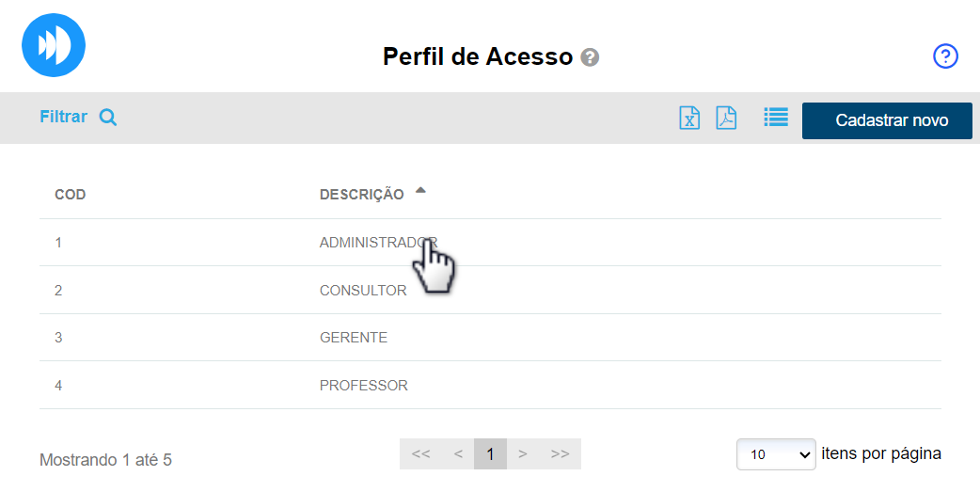
Task: Click the Filtrar magnifying glass icon
Action: 108,118
